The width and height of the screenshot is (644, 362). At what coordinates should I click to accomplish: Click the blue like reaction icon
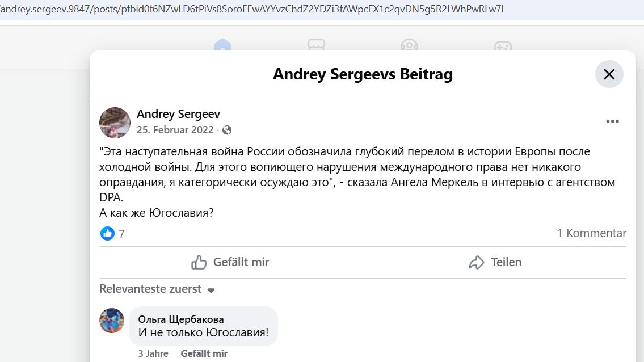point(107,233)
